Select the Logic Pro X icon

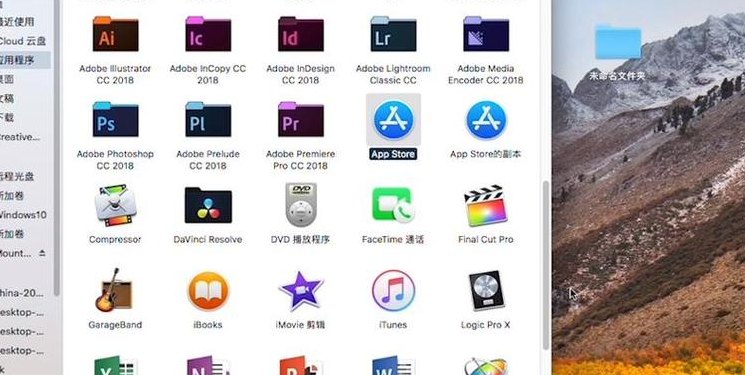point(486,290)
